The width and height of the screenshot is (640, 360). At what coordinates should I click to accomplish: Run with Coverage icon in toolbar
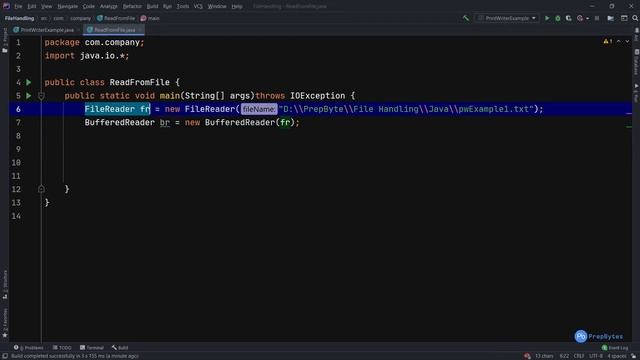tap(569, 18)
